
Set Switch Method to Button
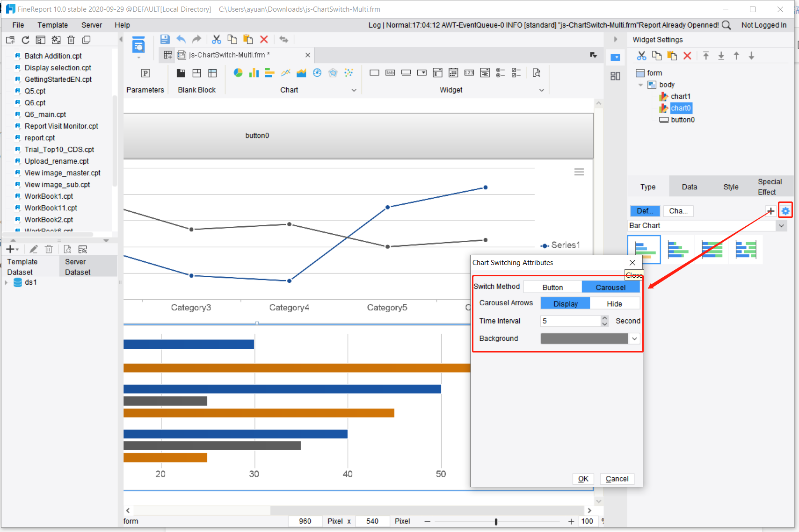552,287
